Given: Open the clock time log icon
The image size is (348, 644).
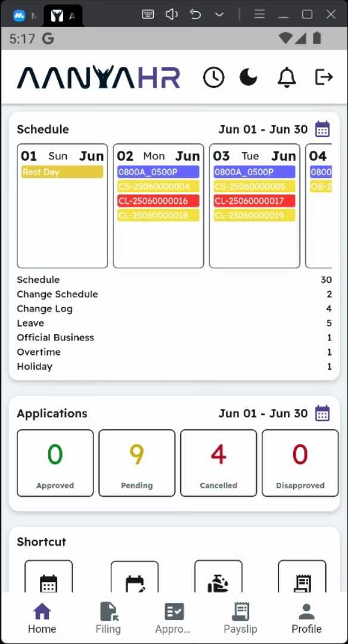Looking at the screenshot, I should point(214,77).
